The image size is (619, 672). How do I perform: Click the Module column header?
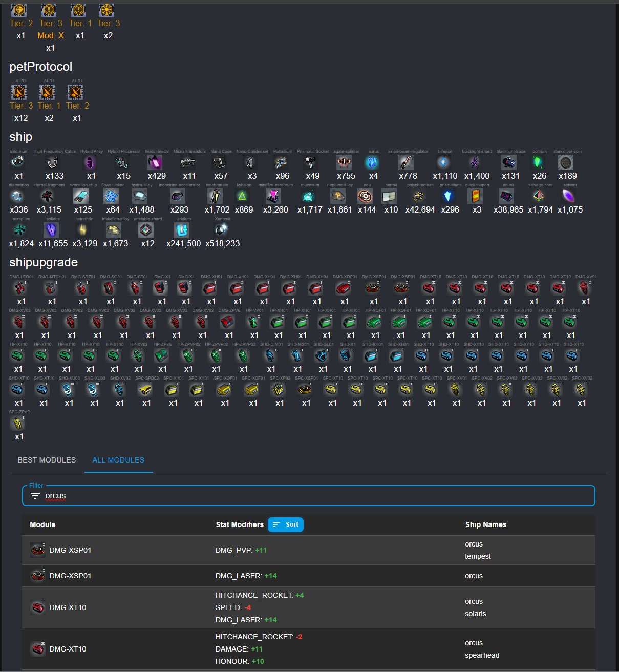[x=42, y=524]
